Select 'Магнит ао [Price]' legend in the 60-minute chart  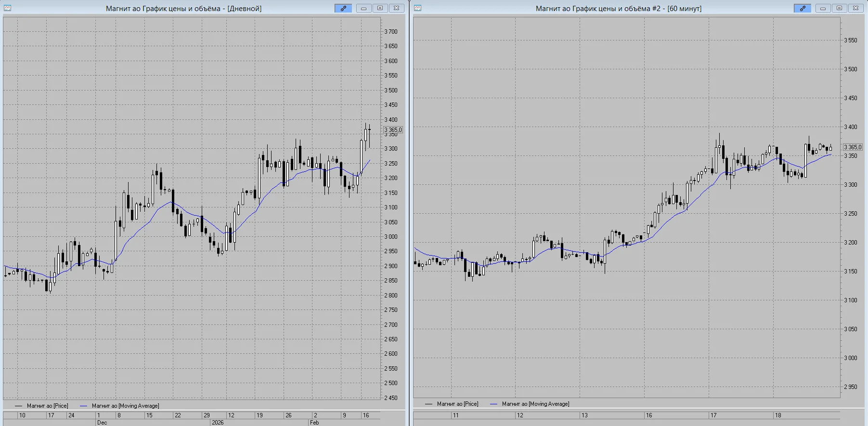point(457,404)
